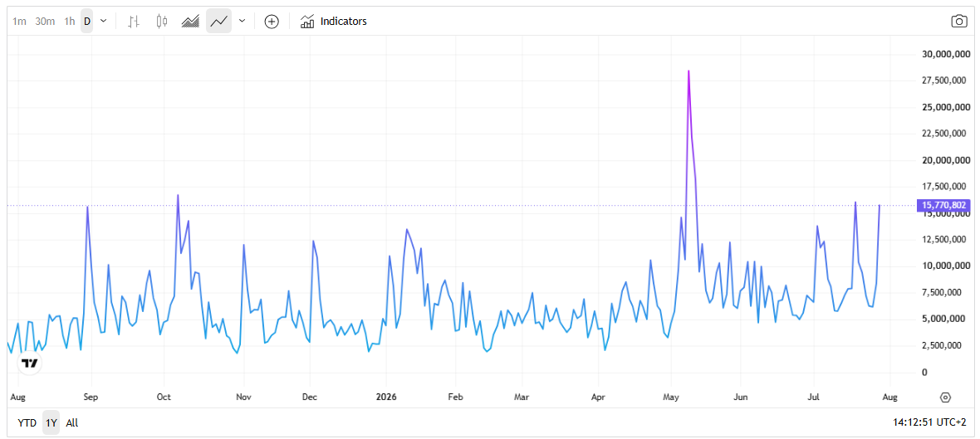Click the 2026 time axis label
The image size is (980, 439).
pos(386,398)
